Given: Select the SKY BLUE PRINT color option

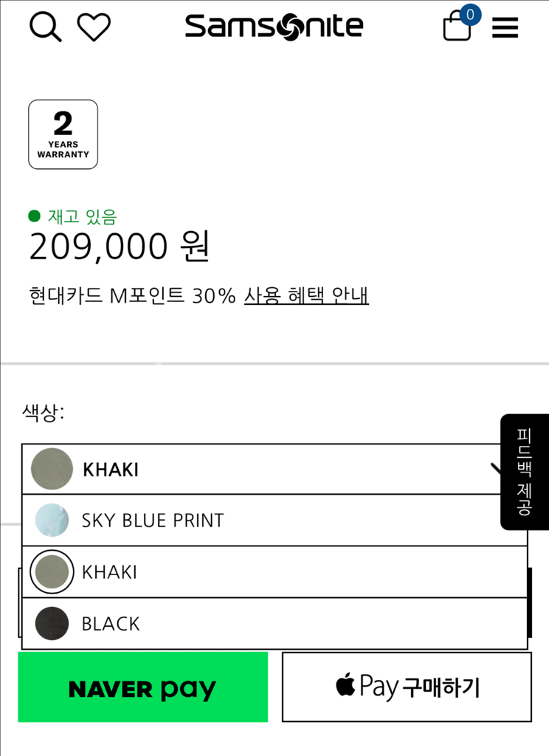Looking at the screenshot, I should point(152,520).
